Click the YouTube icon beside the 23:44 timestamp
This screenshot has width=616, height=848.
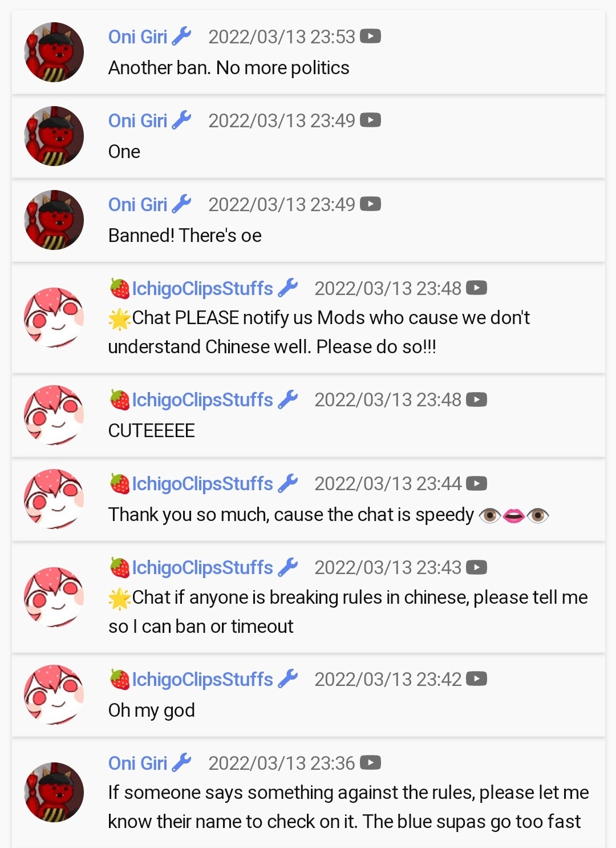coord(476,483)
